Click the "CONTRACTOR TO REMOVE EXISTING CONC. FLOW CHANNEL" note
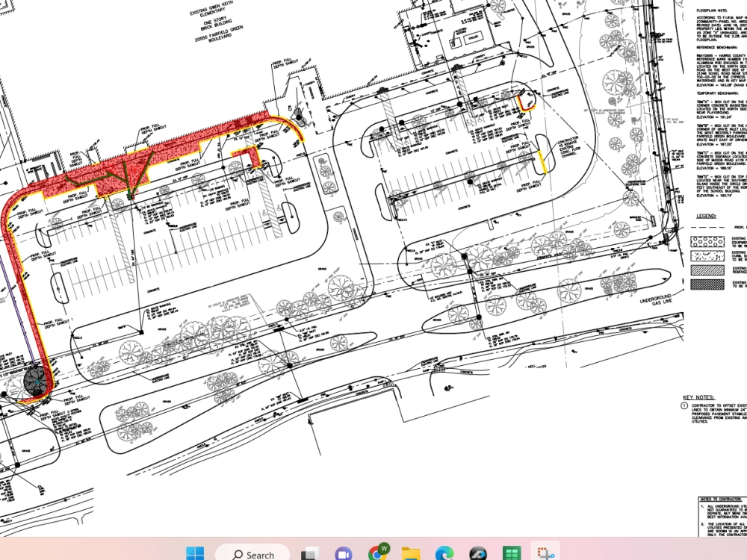The width and height of the screenshot is (747, 560). click(x=568, y=148)
